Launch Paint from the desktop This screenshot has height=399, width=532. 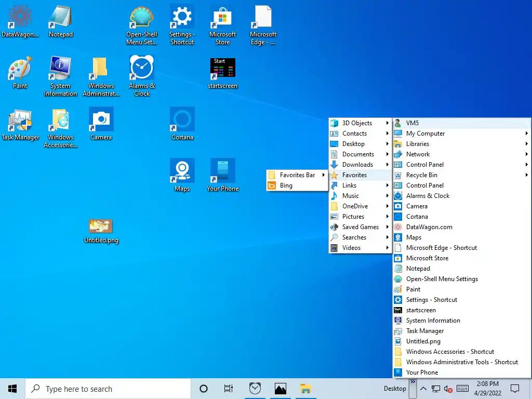pyautogui.click(x=20, y=73)
